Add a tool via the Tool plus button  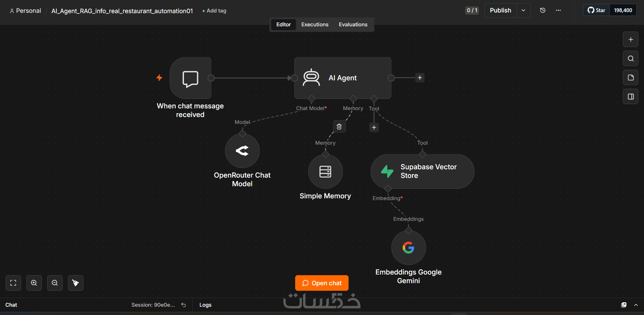pyautogui.click(x=374, y=127)
